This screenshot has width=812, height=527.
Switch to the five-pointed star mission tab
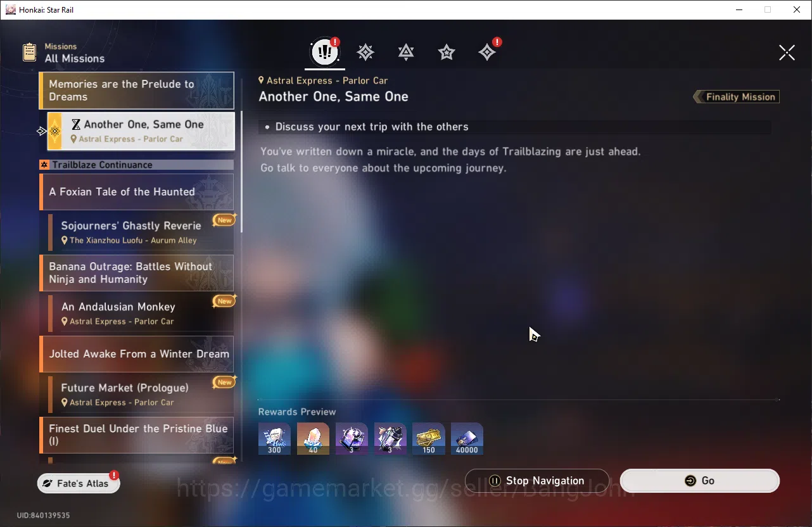[x=447, y=53]
